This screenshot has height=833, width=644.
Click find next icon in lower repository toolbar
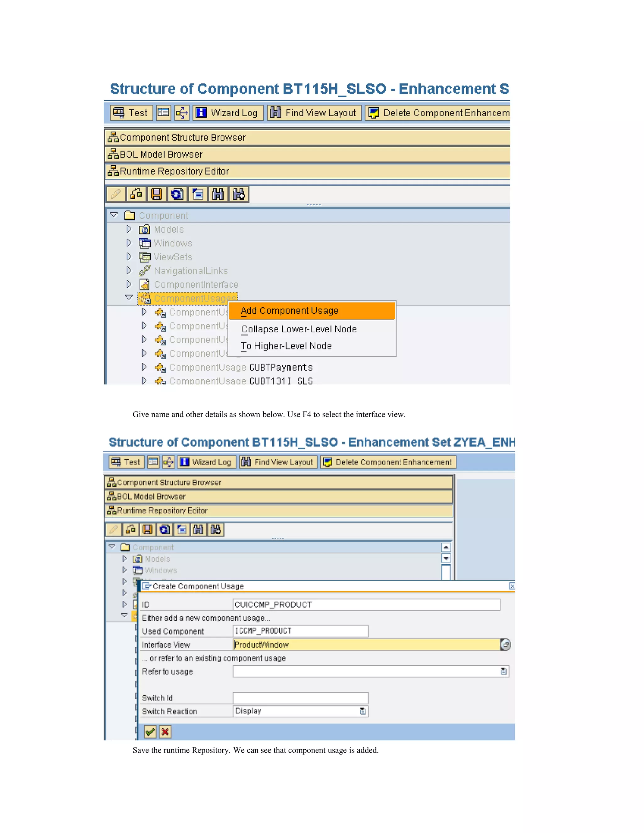click(215, 529)
